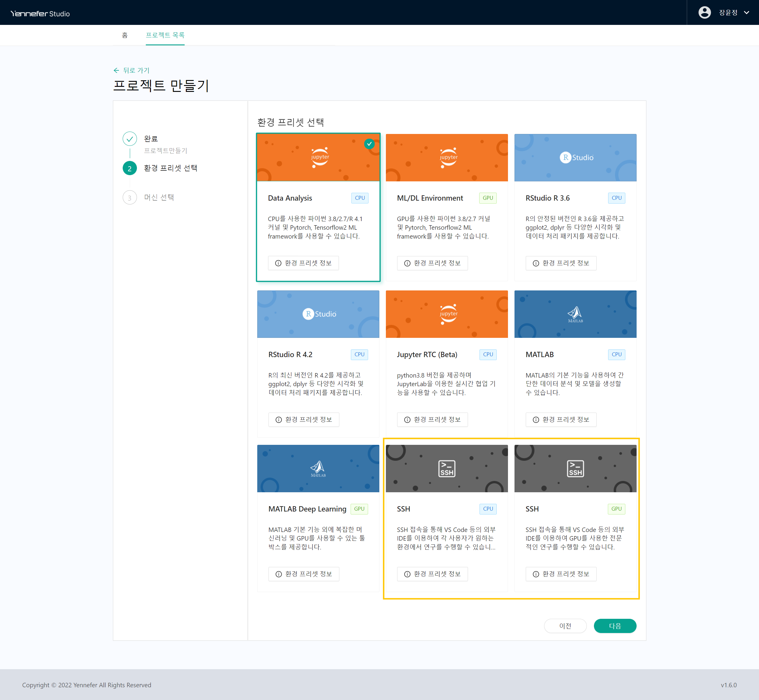The image size is (759, 700).
Task: Open the 홈 tab
Action: tap(124, 35)
